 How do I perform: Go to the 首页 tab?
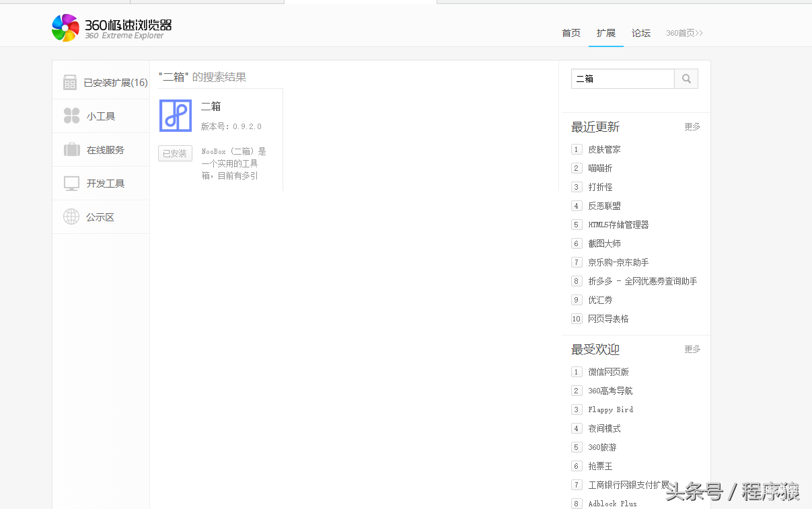pyautogui.click(x=571, y=33)
